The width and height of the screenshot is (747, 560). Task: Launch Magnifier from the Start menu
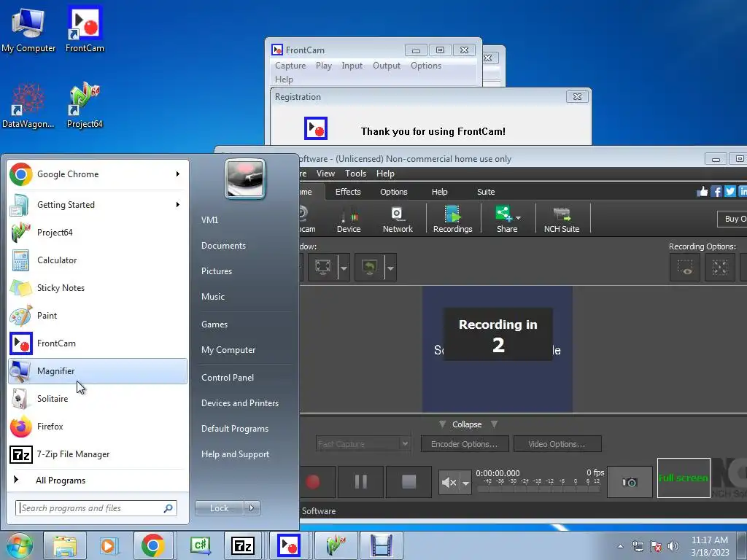tap(98, 371)
